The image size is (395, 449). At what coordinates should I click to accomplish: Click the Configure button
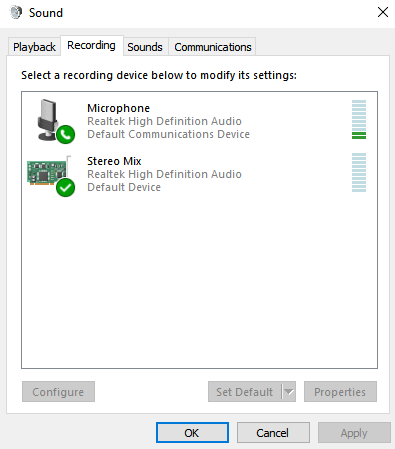58,392
